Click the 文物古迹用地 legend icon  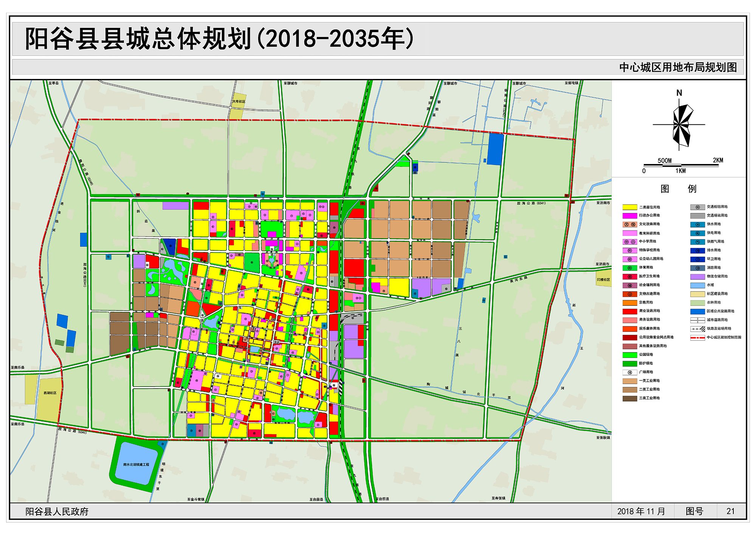(x=630, y=294)
